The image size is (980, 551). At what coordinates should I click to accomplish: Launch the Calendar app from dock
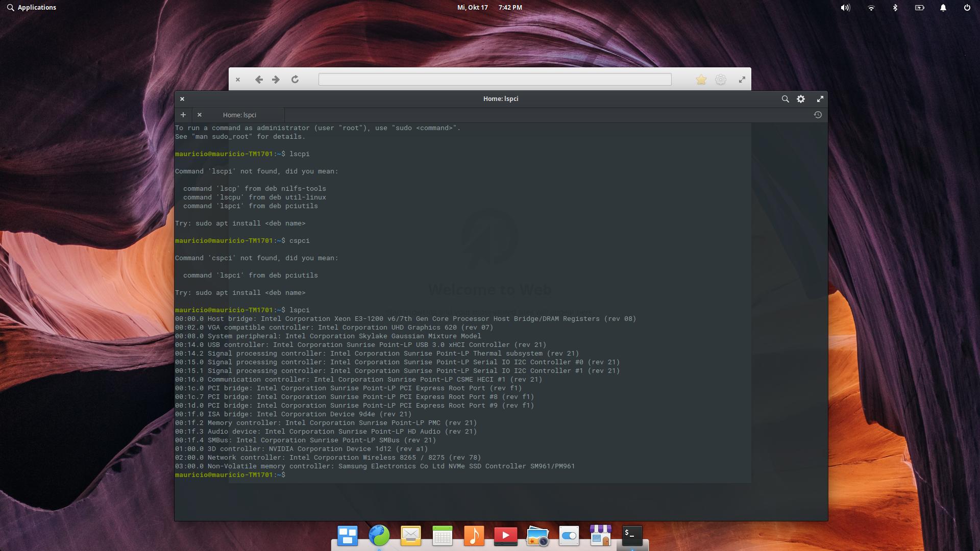coord(443,536)
